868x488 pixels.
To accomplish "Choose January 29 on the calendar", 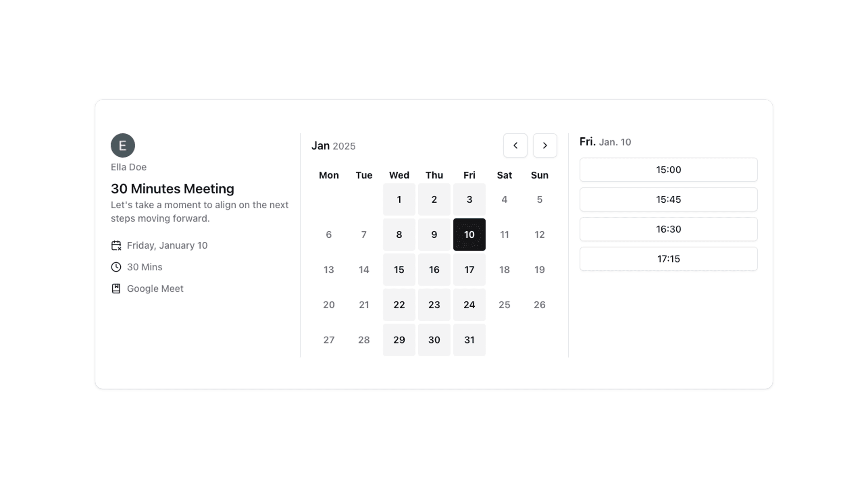I will click(x=399, y=340).
